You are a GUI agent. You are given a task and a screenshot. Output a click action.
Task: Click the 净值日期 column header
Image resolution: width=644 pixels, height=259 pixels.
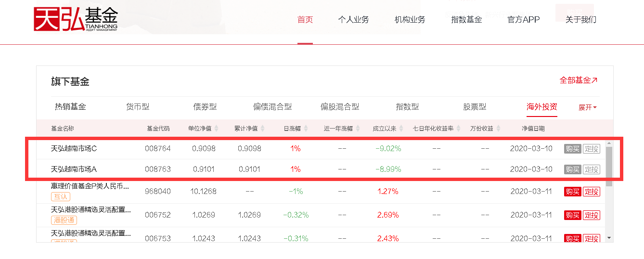(533, 129)
